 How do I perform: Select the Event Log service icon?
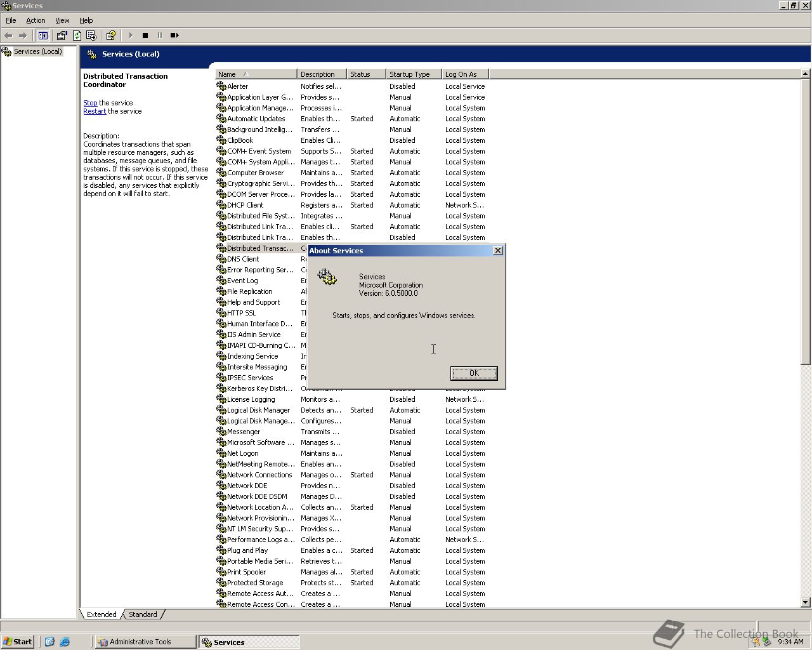[x=221, y=280]
